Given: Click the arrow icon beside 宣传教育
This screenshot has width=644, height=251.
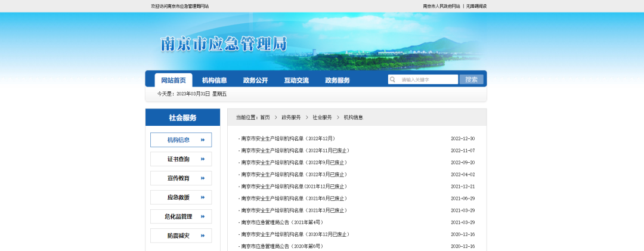Looking at the screenshot, I should click(x=203, y=178).
